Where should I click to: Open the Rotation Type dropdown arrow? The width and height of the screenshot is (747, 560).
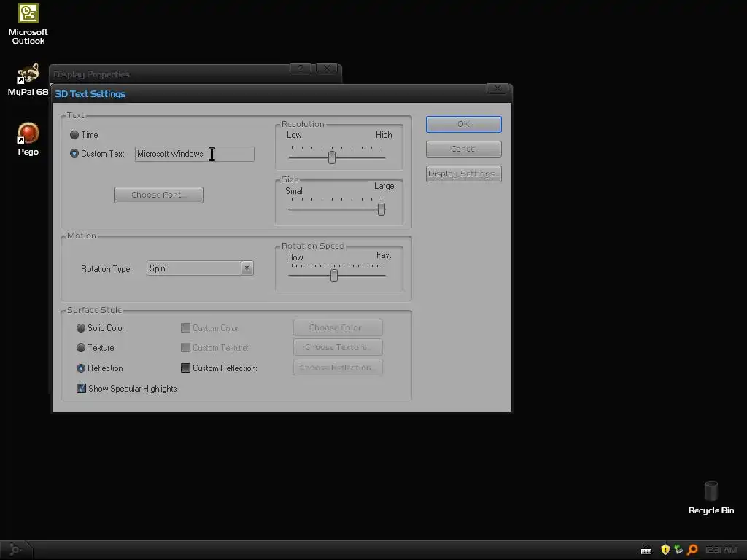(x=247, y=268)
